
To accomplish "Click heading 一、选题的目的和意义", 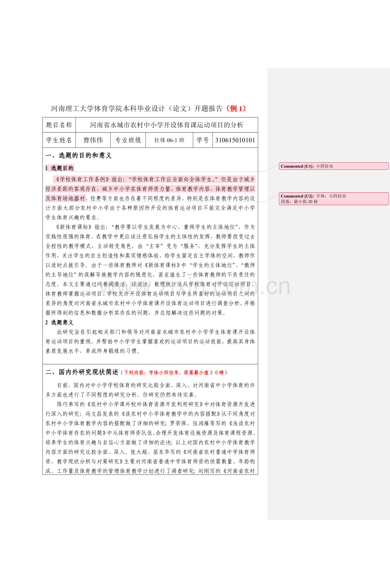I will tap(78, 155).
